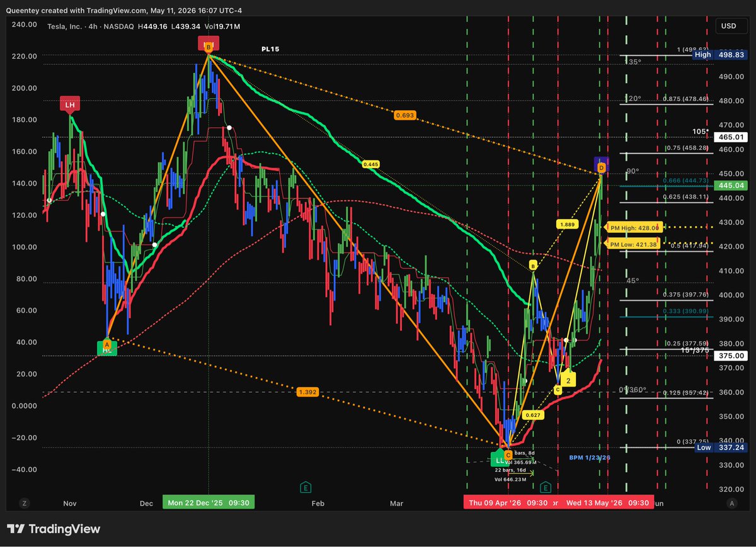
Task: Click the orange D point marker
Action: point(601,168)
